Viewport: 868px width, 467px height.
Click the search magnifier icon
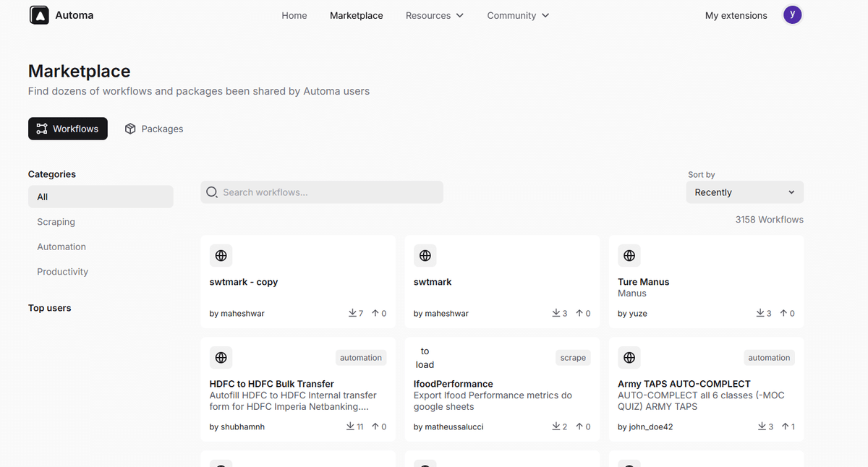click(x=212, y=192)
